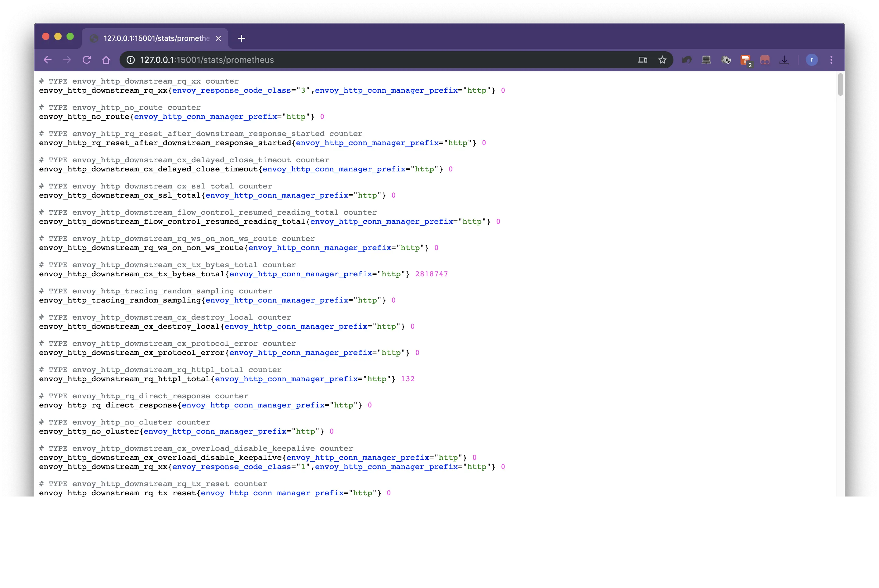This screenshot has width=879, height=588.
Task: Close the current prometheus tab
Action: click(218, 38)
